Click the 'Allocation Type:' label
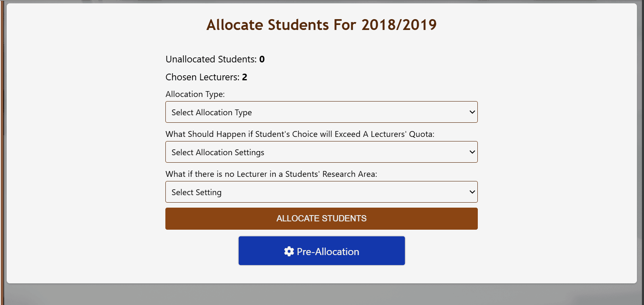Image resolution: width=644 pixels, height=305 pixels. click(195, 94)
